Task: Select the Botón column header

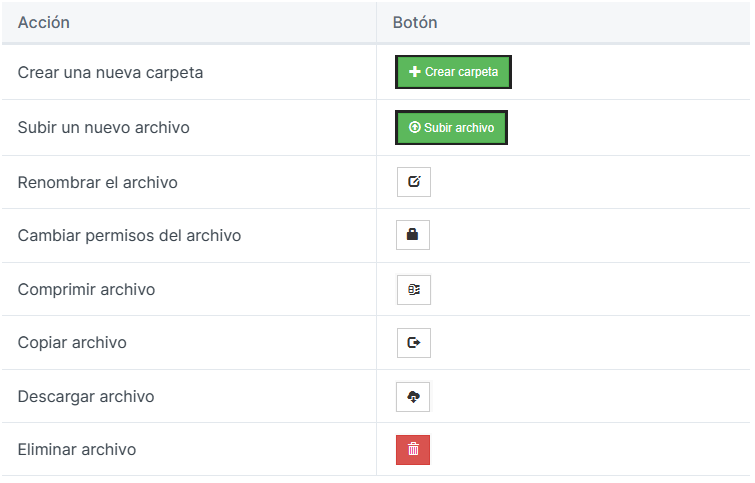Action: pos(415,23)
